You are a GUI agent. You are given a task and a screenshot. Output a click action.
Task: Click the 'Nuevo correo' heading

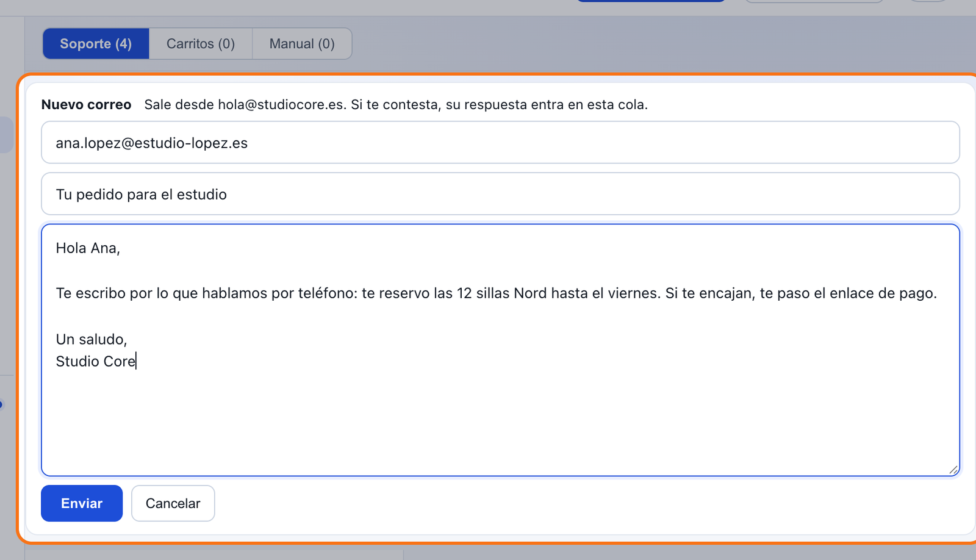(x=86, y=104)
